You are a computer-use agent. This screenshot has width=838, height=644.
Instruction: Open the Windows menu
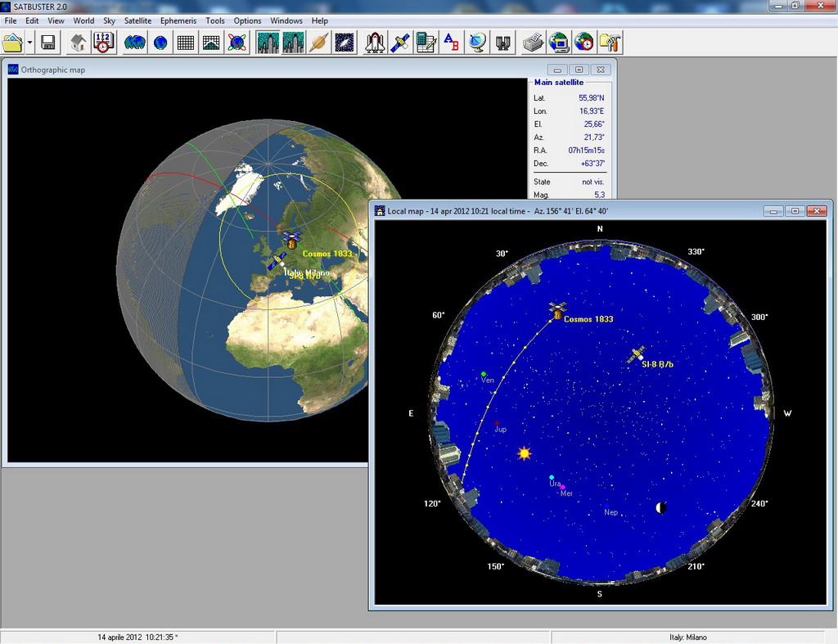(286, 20)
